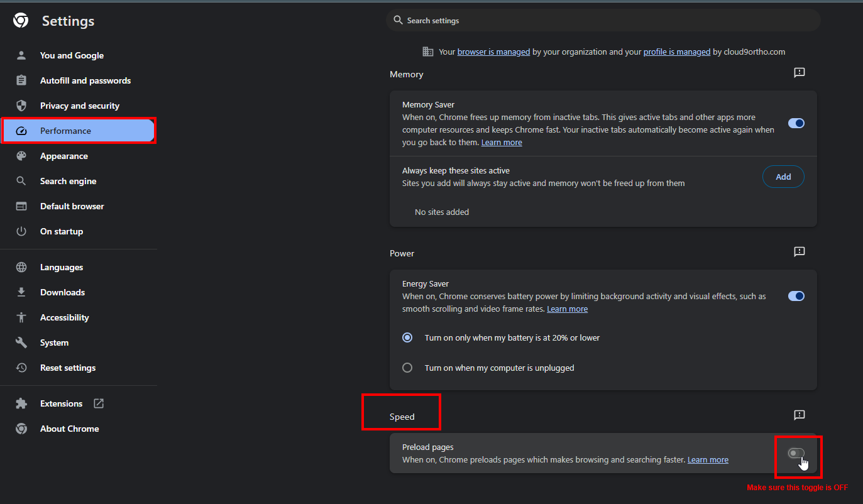
Task: Click the person icon for You and Google
Action: (x=21, y=55)
